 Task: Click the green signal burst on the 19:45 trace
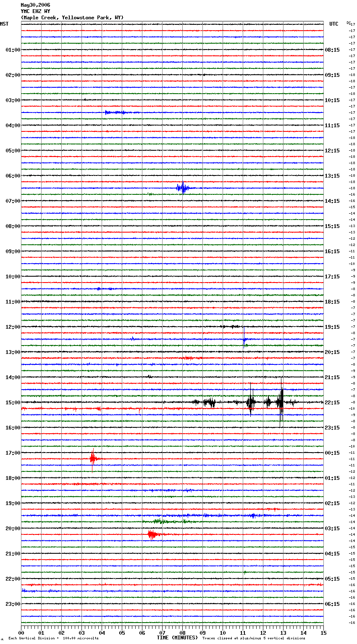(160, 521)
